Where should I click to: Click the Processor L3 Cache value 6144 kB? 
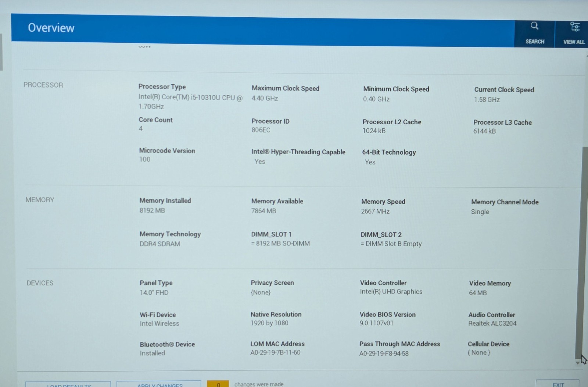pos(485,131)
